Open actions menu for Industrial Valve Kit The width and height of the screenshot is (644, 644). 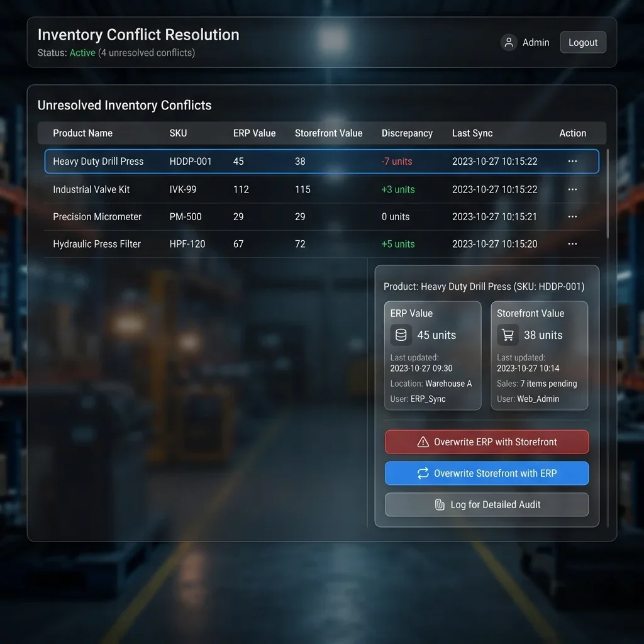point(572,189)
